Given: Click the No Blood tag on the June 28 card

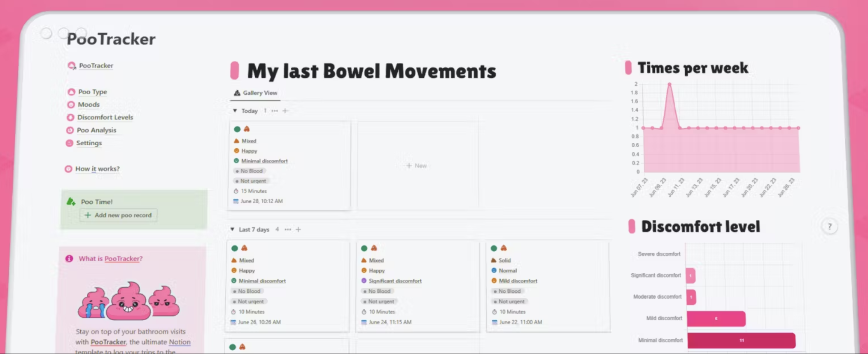Looking at the screenshot, I should (249, 171).
